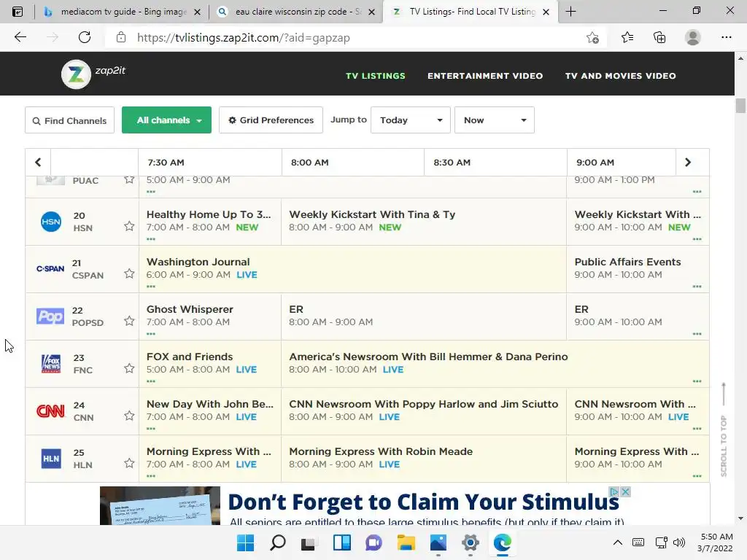Open the Pop channel logo
The image size is (747, 560).
point(50,316)
